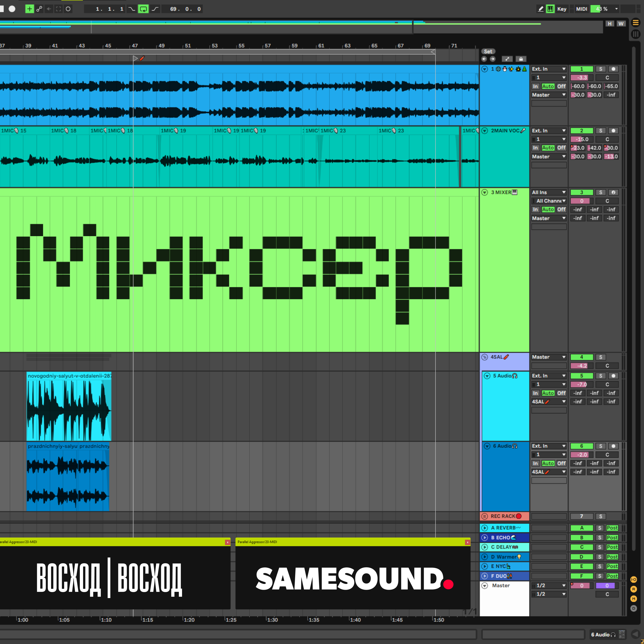Solo track 1 with its S button
The height and width of the screenshot is (644, 644).
601,69
